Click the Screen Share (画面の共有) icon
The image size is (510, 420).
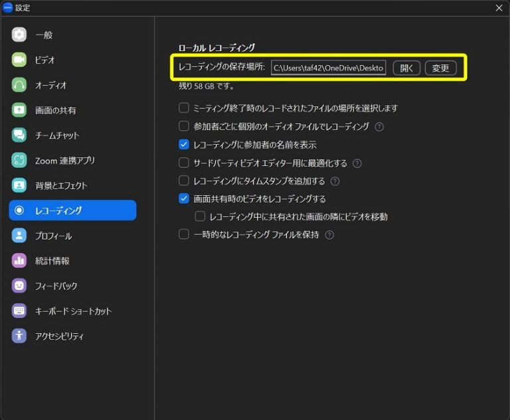tap(19, 111)
